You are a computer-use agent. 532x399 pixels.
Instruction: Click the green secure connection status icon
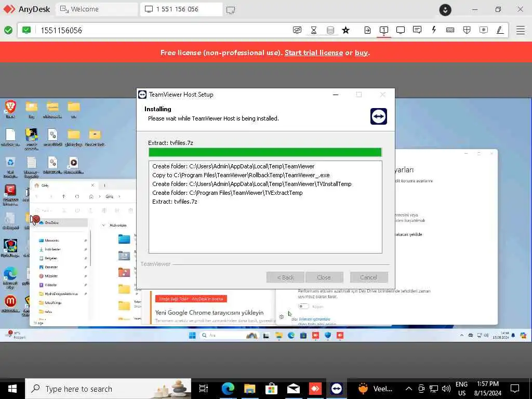(8, 30)
